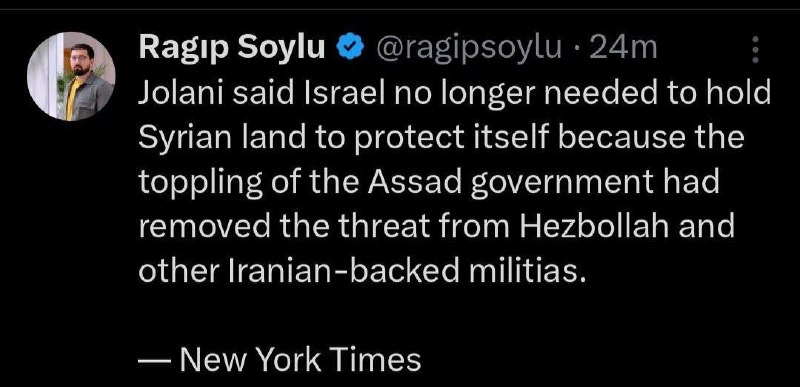This screenshot has height=387, width=800.
Task: Open the @ragipsoylu handle link
Action: pos(469,49)
